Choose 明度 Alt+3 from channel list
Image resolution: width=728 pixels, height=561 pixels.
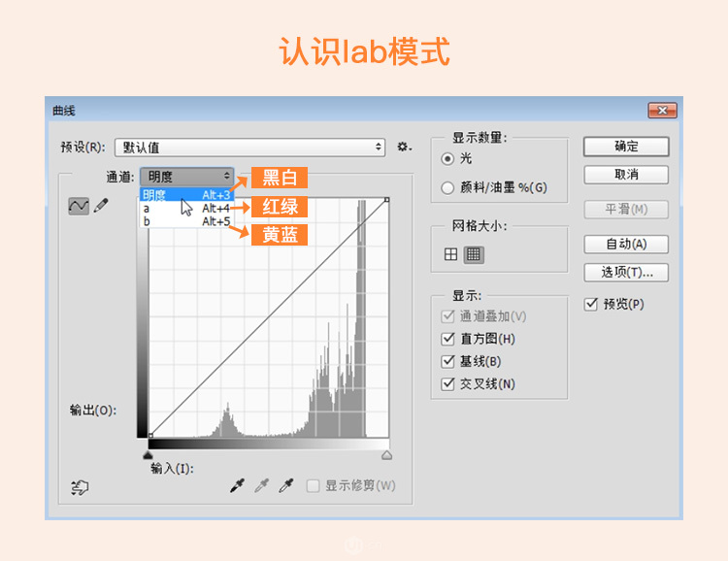pyautogui.click(x=186, y=194)
